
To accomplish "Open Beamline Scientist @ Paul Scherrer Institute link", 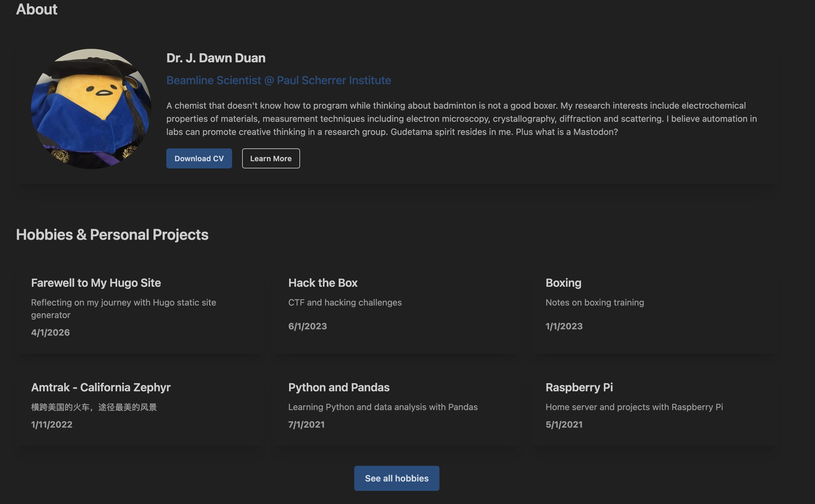I will [278, 80].
